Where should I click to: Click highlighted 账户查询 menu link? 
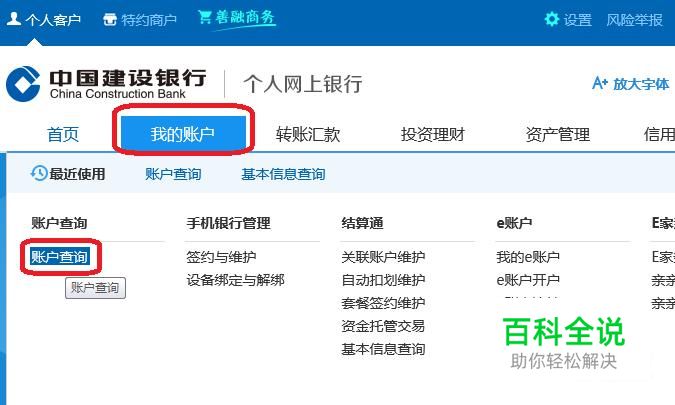(59, 257)
